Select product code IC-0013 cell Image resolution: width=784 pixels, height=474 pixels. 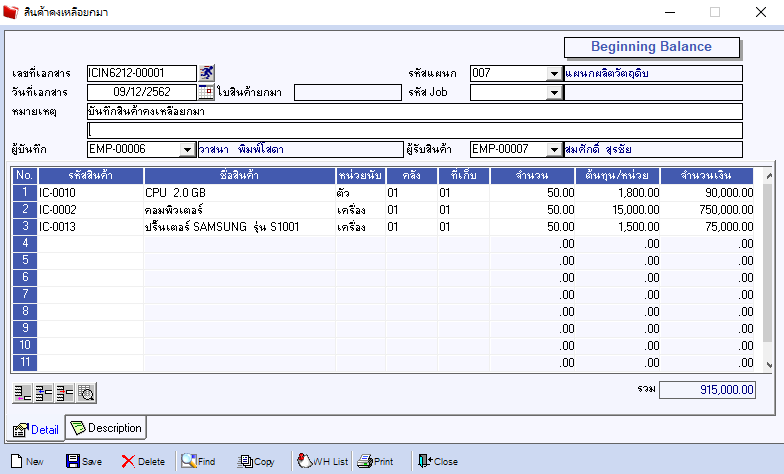[90, 226]
